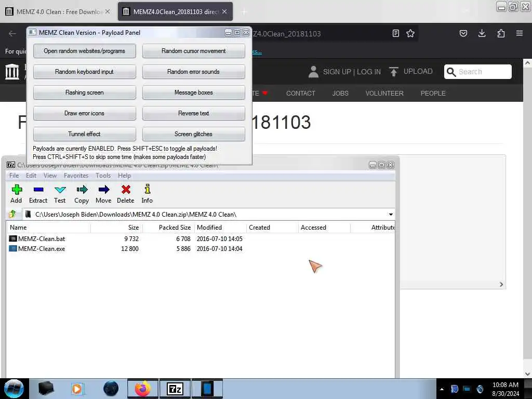Sort by Name column header
Screen dimensions: 532x399
48,228
